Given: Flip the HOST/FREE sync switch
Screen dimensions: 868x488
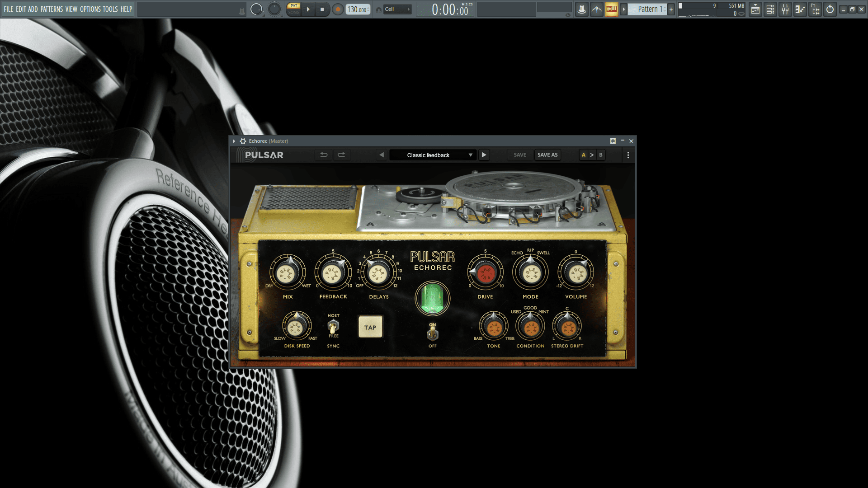Looking at the screenshot, I should (333, 326).
